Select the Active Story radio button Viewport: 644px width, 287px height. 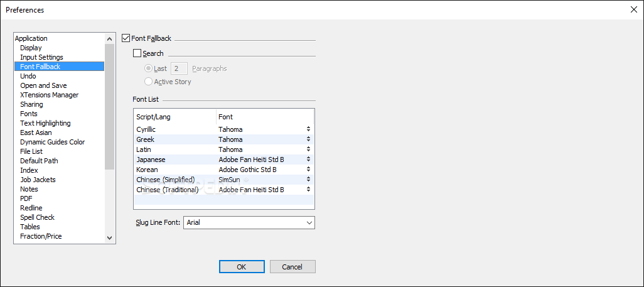148,82
